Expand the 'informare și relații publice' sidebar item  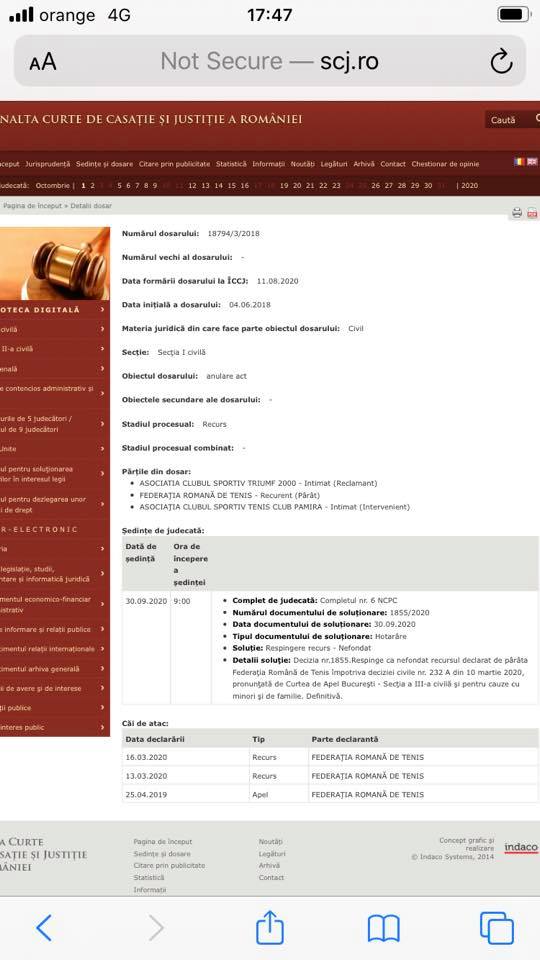coord(103,629)
